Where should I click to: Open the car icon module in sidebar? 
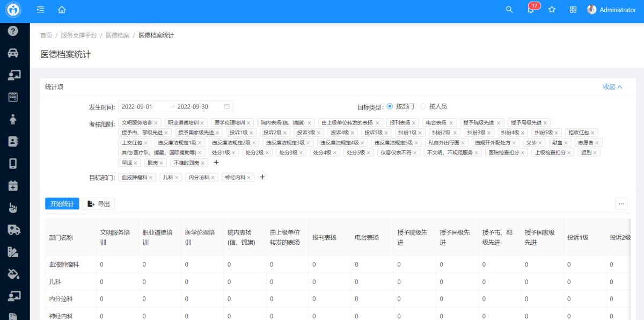(13, 53)
